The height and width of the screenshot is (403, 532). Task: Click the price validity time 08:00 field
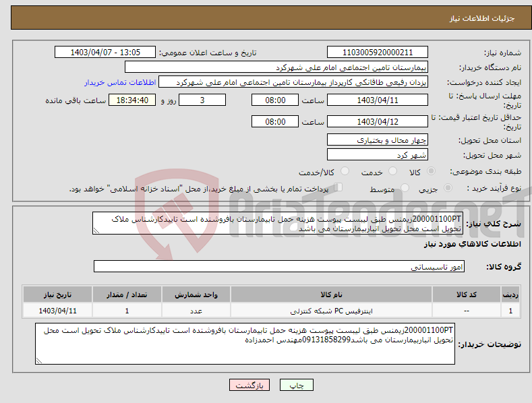pyautogui.click(x=275, y=121)
